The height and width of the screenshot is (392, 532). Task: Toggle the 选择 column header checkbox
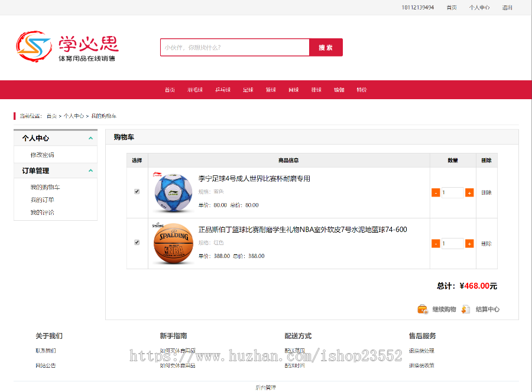click(x=137, y=160)
